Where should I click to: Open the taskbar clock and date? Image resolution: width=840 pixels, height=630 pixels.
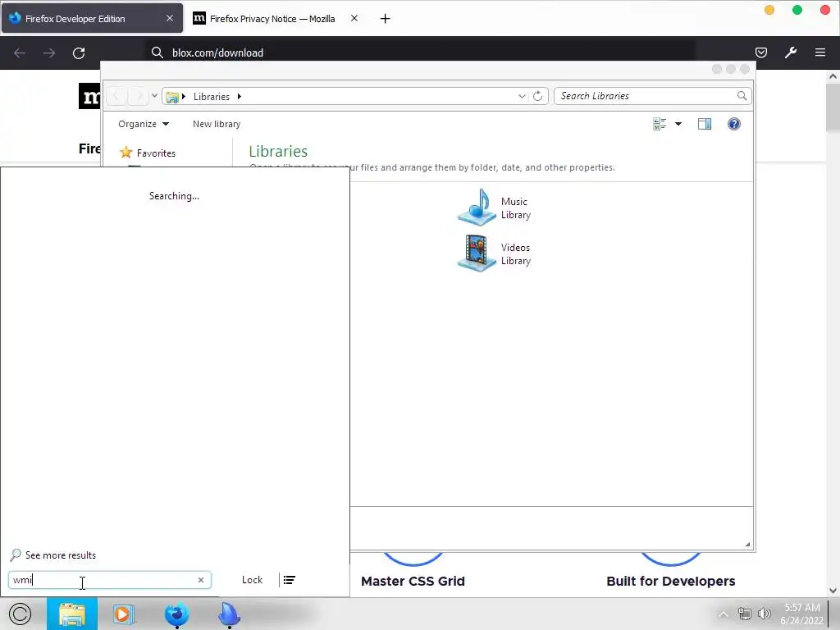[801, 614]
